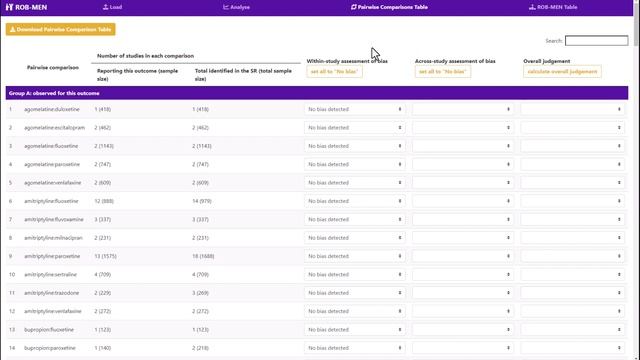Open within-study dropdown for amitriptyline:trazodone
This screenshot has width=640, height=360.
pyautogui.click(x=355, y=293)
